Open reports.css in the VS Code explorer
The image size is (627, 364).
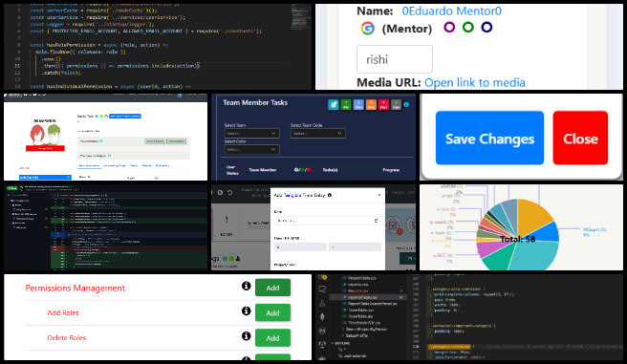point(357,285)
